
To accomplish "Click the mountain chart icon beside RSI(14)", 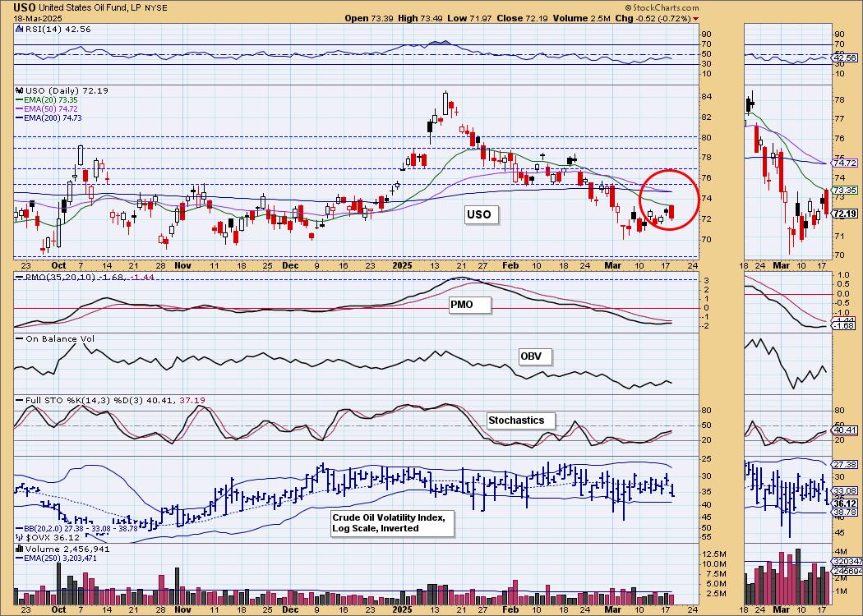I will pos(19,29).
